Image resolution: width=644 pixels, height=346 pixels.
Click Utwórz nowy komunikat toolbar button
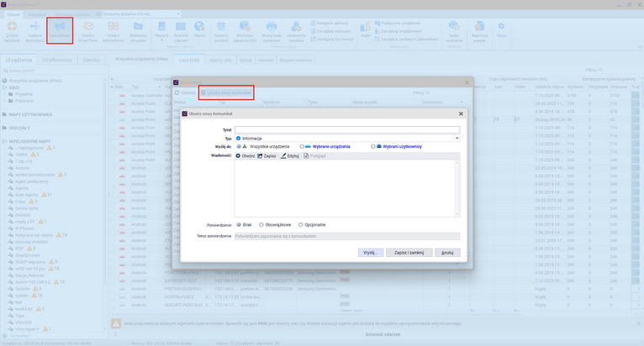[x=226, y=92]
